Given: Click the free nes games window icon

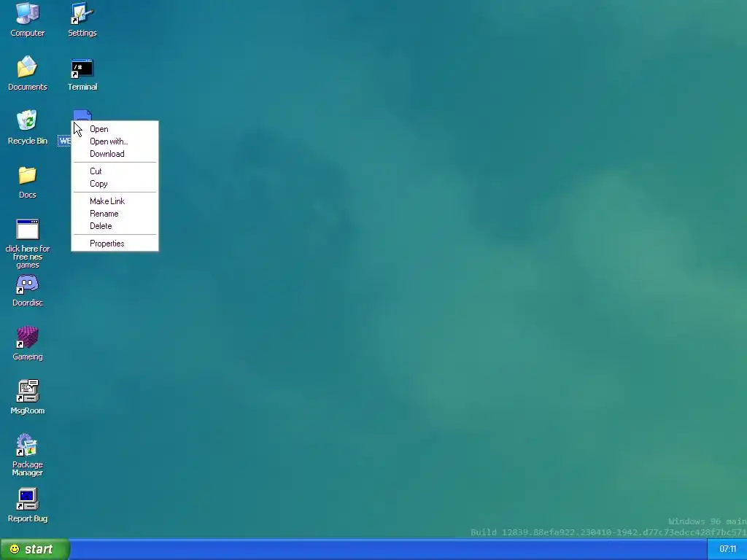Looking at the screenshot, I should 27,229.
